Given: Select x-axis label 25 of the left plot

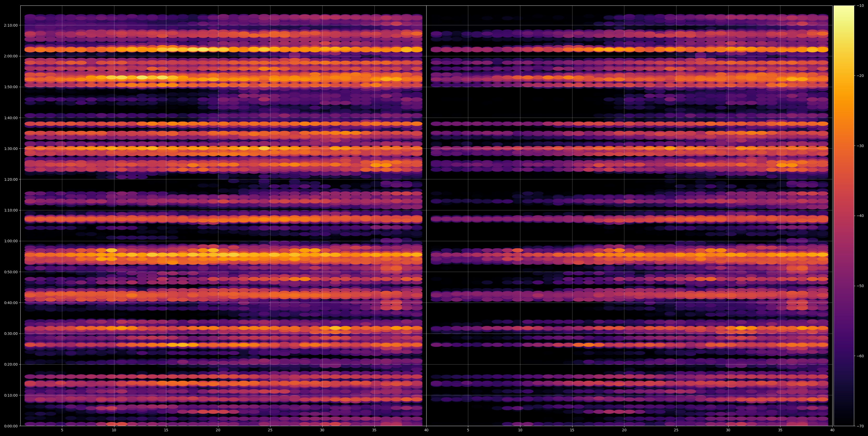Looking at the screenshot, I should coord(270,430).
